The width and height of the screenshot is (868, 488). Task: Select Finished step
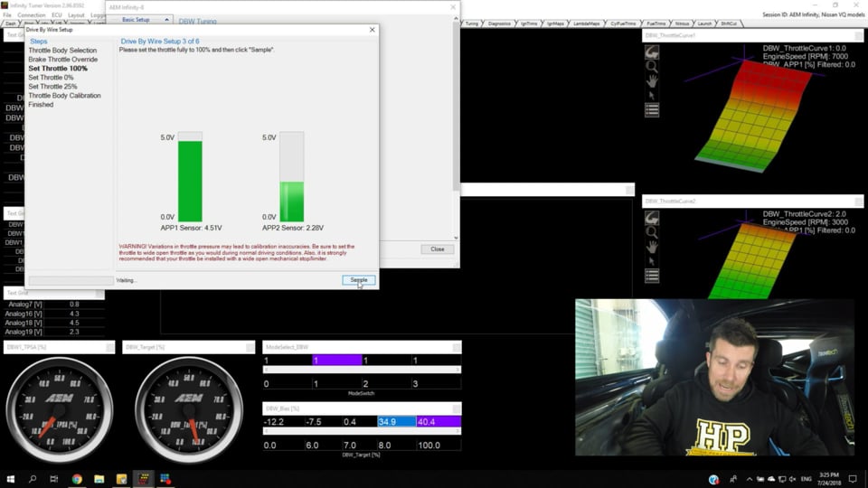(x=41, y=105)
